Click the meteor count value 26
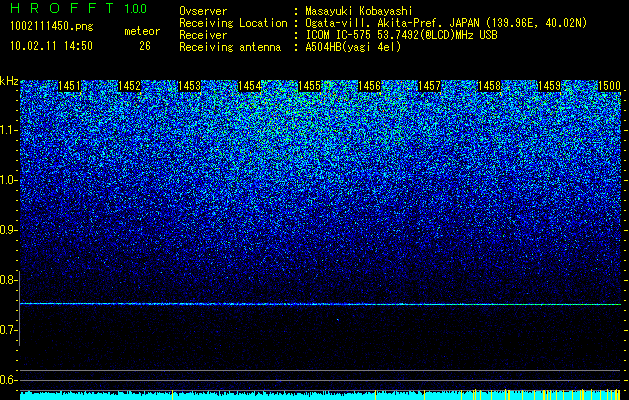Screen dimensions: 629x400 [x=145, y=46]
